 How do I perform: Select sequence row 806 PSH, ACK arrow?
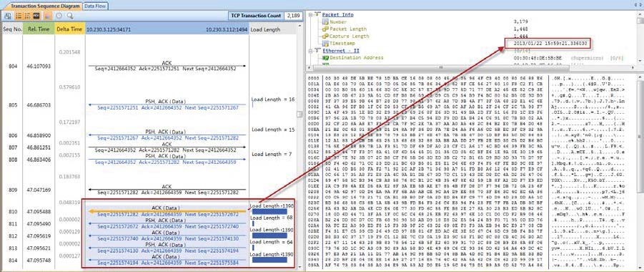pos(167,135)
